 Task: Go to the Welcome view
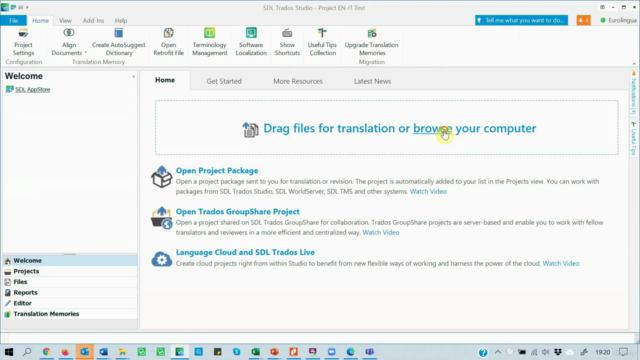click(x=70, y=260)
